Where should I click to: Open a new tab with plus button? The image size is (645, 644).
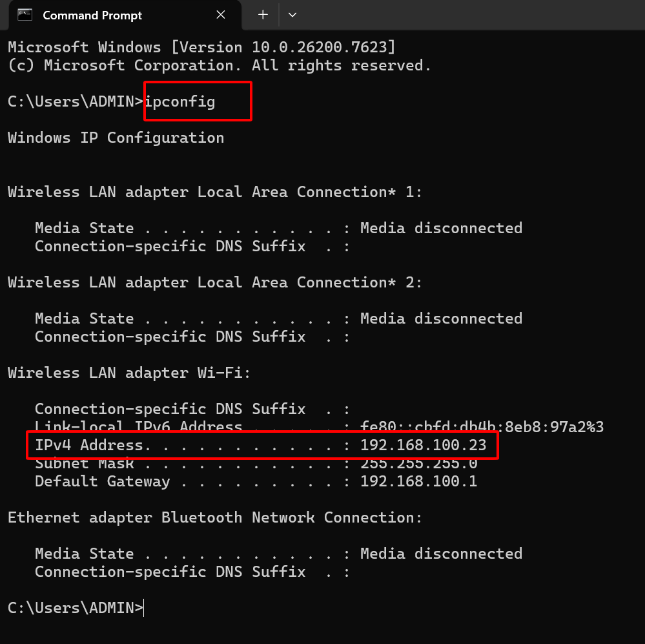click(x=263, y=15)
